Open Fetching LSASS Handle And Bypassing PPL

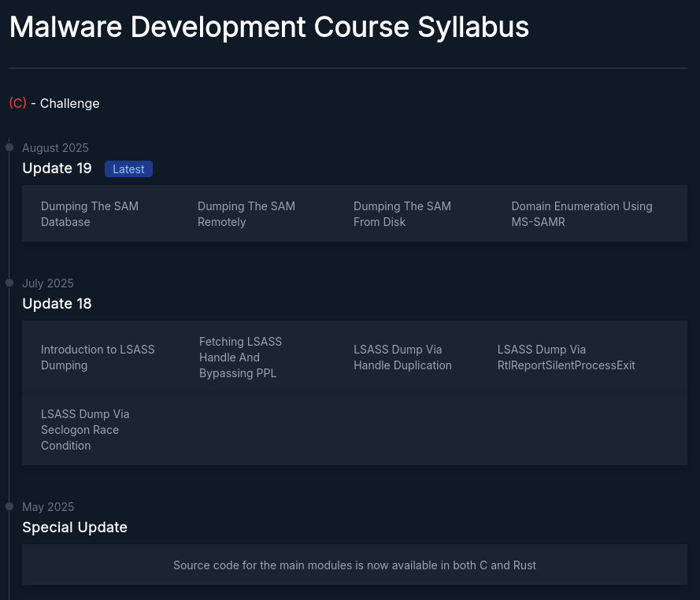coord(240,357)
